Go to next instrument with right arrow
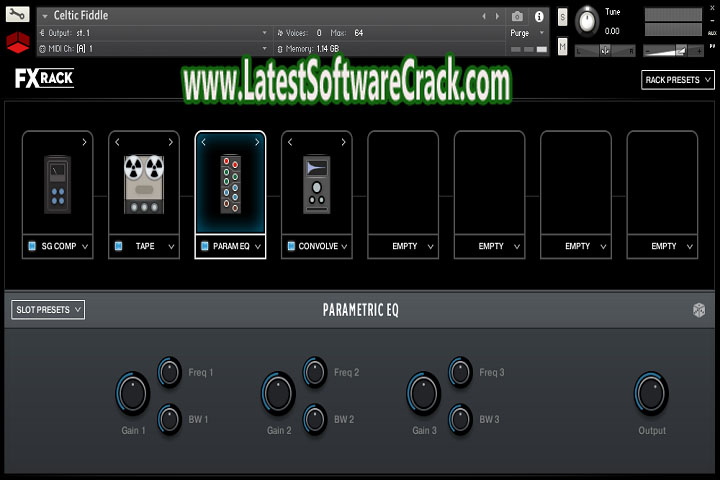The width and height of the screenshot is (720, 480). tap(497, 16)
